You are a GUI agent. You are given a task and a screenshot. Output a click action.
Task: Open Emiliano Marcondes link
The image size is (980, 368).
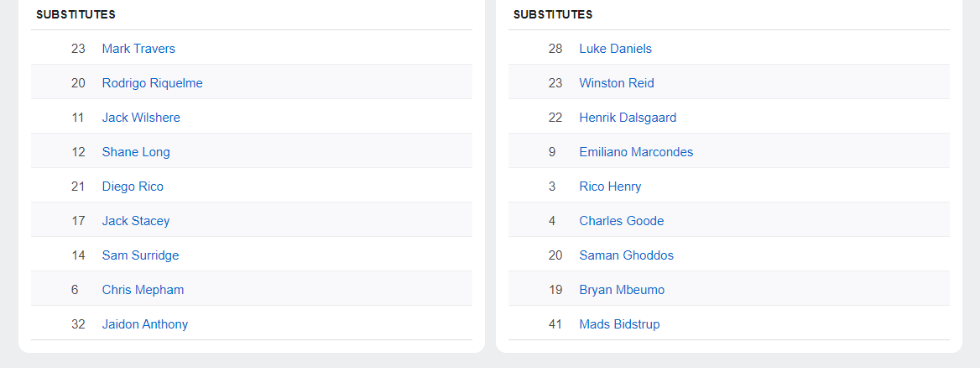(636, 152)
